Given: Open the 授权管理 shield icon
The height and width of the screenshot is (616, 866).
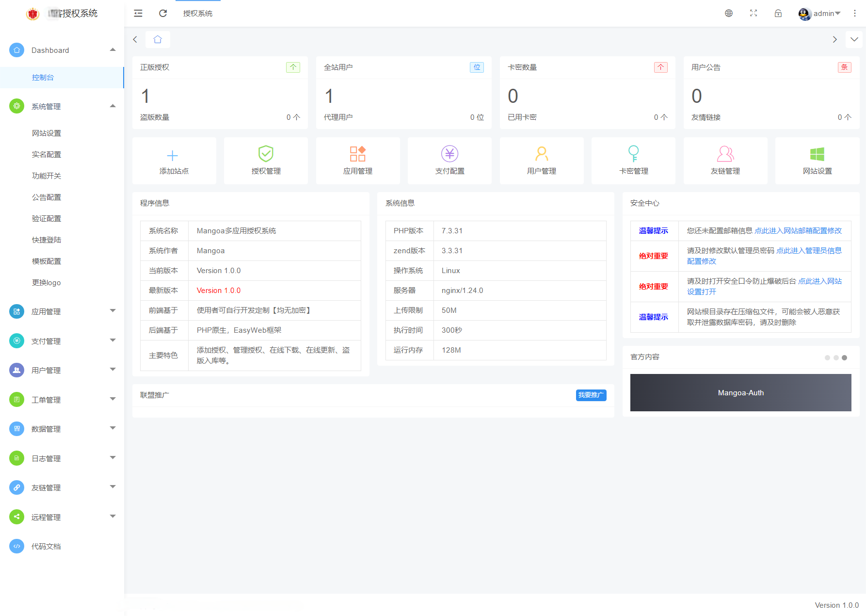Looking at the screenshot, I should click(x=265, y=154).
